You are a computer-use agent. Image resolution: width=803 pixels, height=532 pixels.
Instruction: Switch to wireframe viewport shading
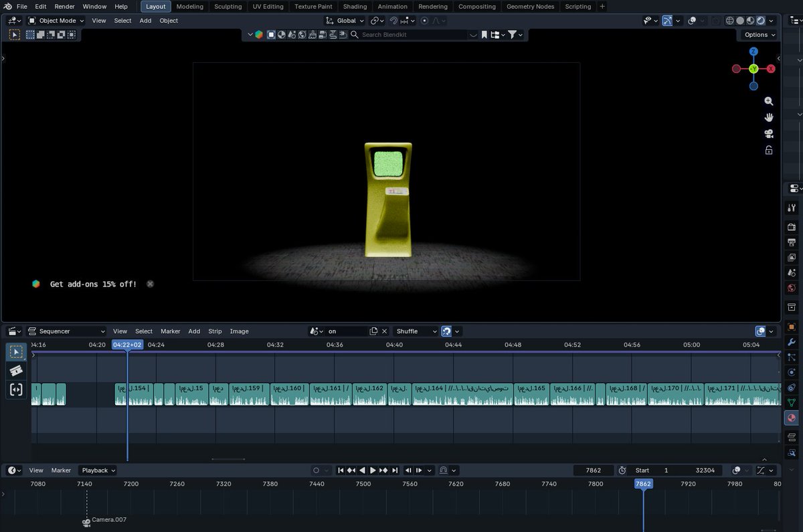[x=730, y=21]
